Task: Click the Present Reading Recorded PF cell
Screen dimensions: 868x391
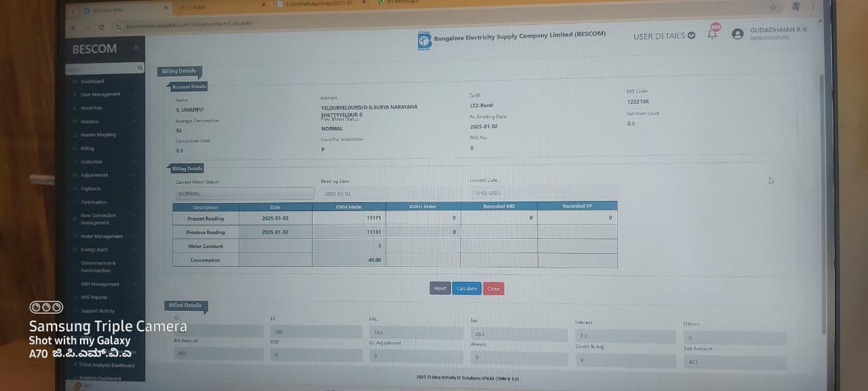Action: click(x=577, y=218)
